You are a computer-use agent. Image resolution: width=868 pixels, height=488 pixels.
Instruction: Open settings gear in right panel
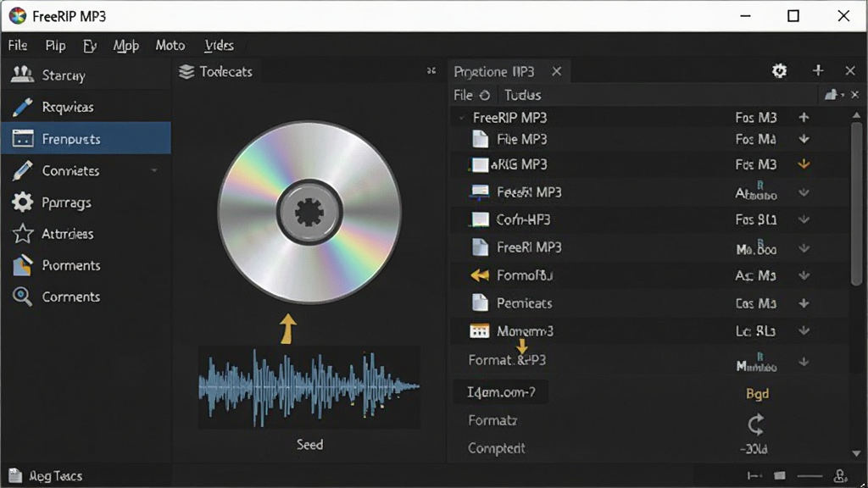(x=779, y=71)
